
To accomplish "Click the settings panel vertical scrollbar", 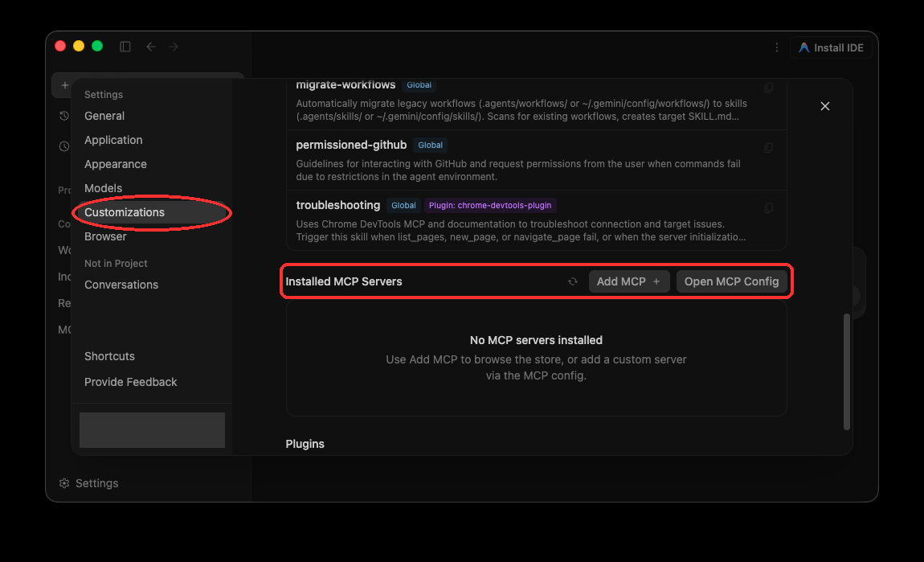I will coord(847,371).
